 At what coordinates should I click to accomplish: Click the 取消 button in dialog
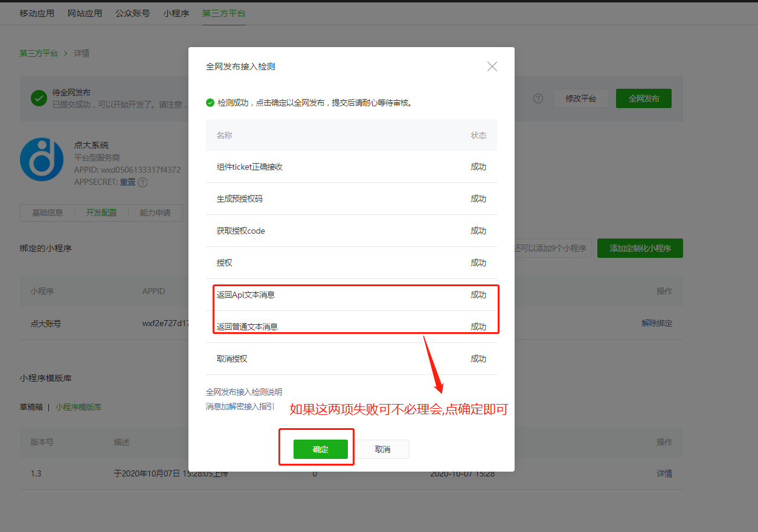pos(382,449)
